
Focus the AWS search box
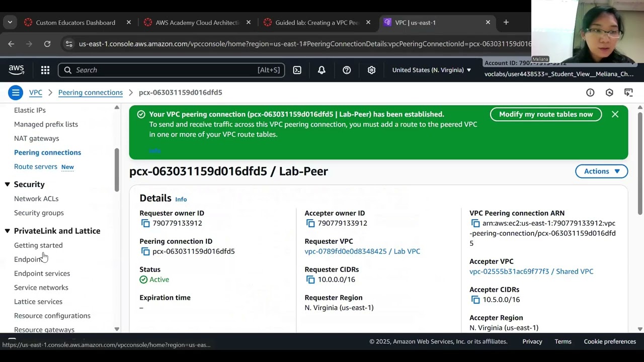click(x=172, y=70)
